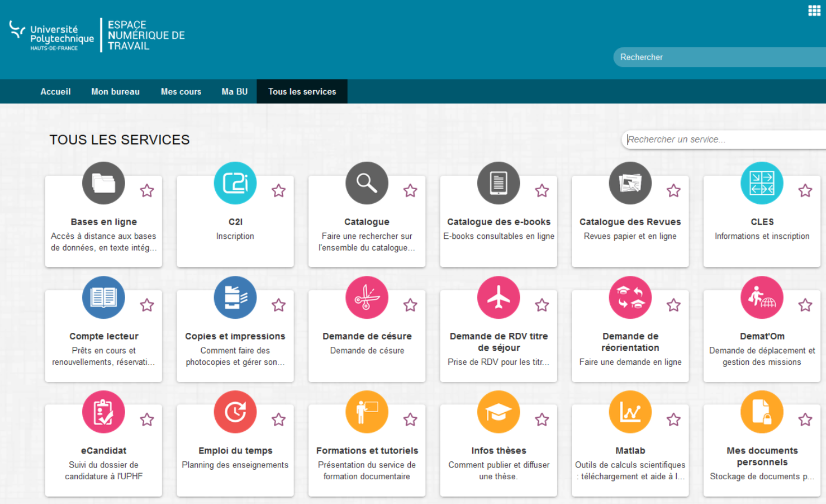Click the Emploi du temps clock icon

coord(235,412)
